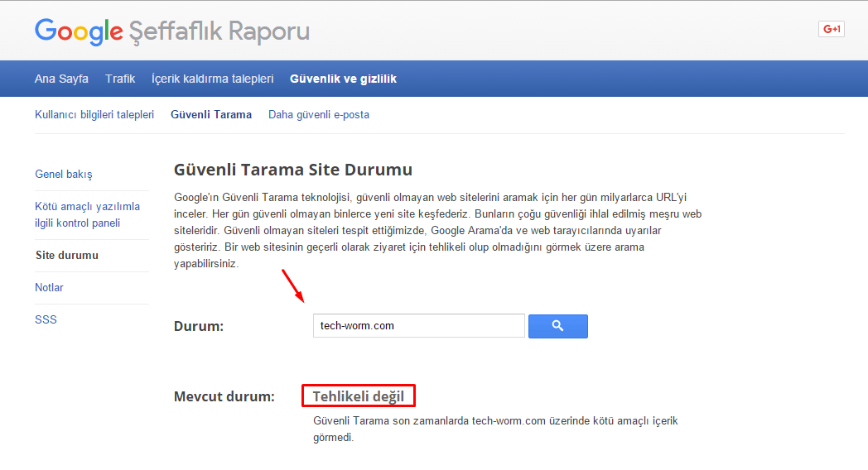Open Kötü amaçlı yazılımla ilgili kontrol paneli
The image size is (868, 470).
click(88, 214)
